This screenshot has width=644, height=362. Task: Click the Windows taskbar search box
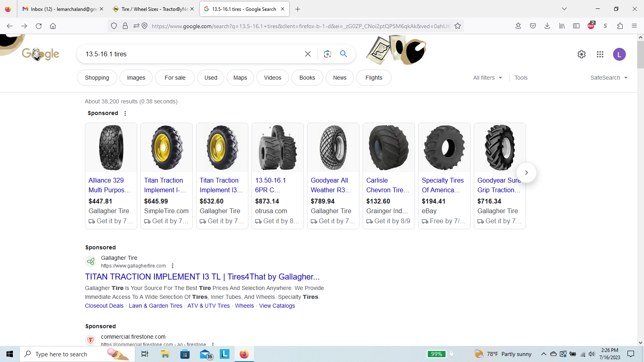[x=76, y=354]
